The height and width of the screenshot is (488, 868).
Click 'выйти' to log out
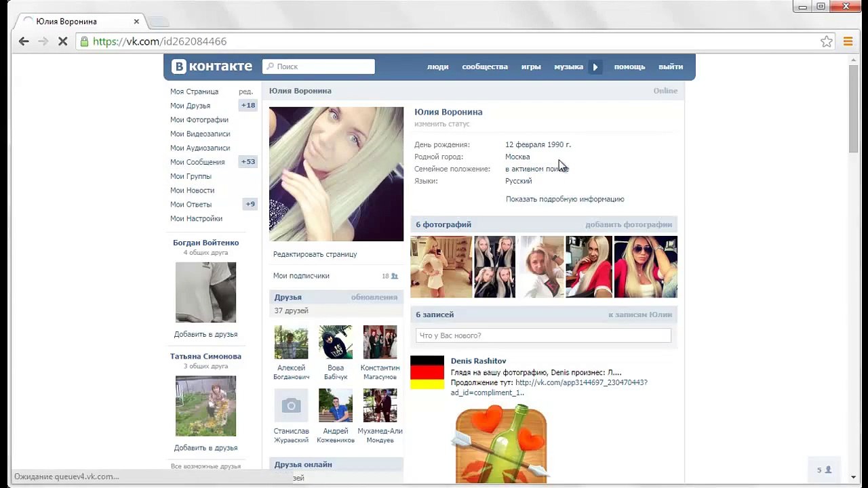671,66
